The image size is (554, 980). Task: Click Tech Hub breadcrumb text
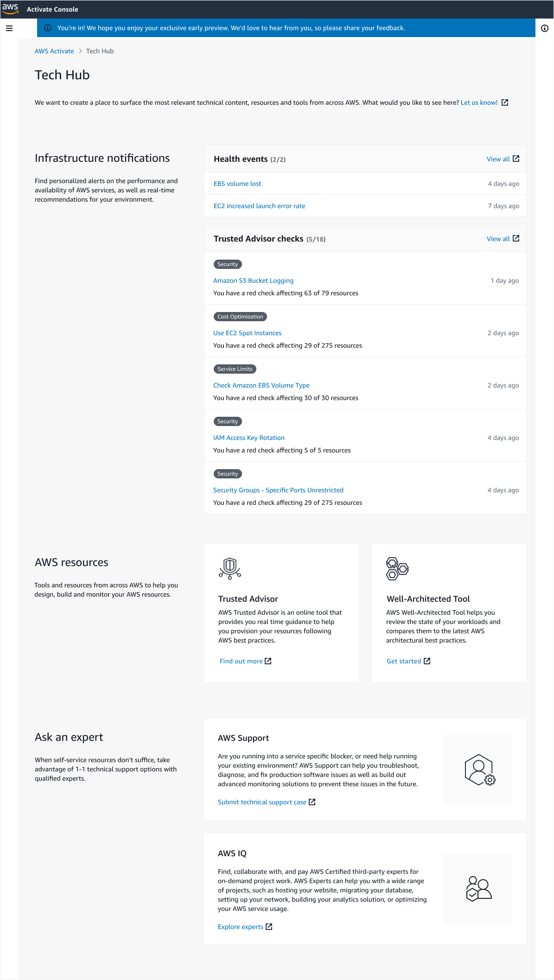[100, 51]
